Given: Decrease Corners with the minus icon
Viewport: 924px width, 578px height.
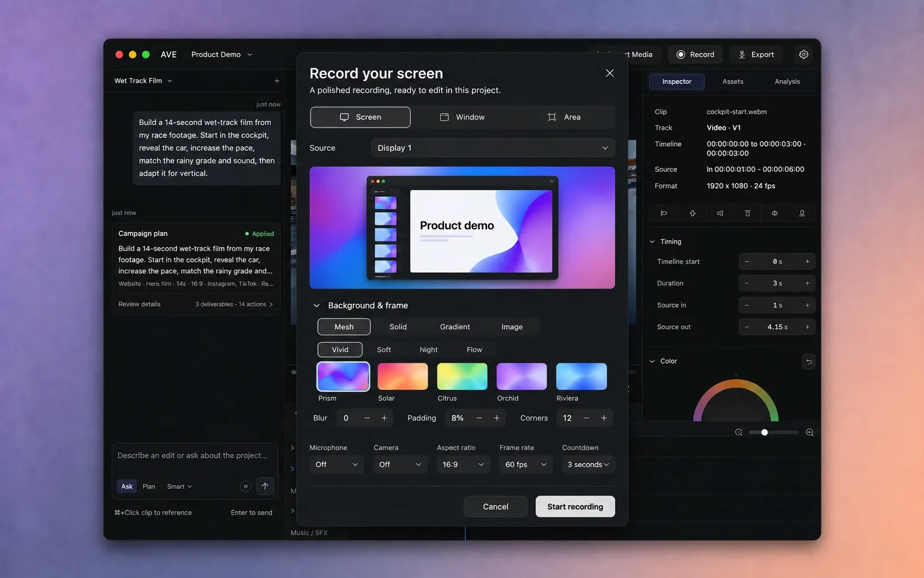Looking at the screenshot, I should tap(587, 418).
